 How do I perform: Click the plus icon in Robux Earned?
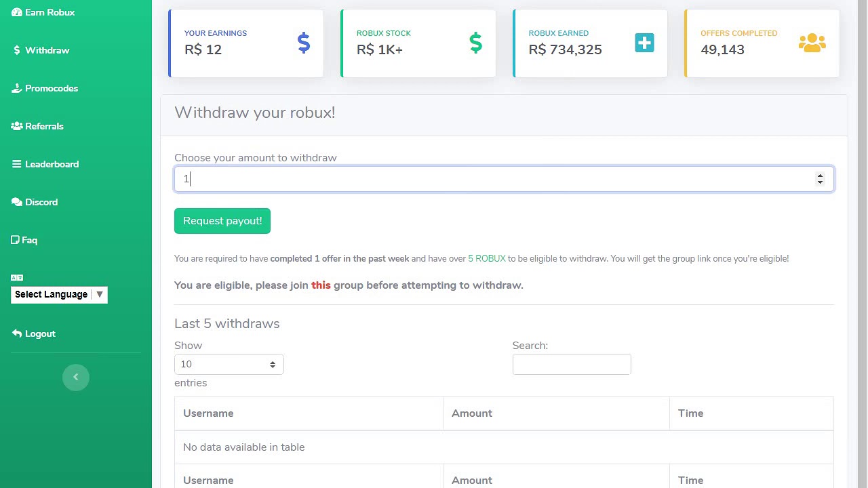tap(644, 43)
